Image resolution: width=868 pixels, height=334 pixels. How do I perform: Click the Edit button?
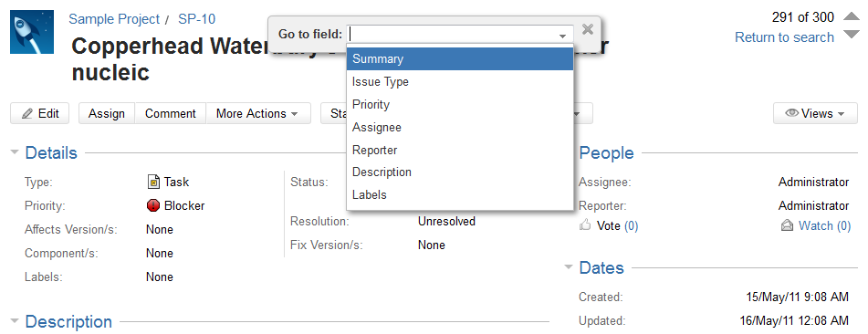[x=40, y=113]
